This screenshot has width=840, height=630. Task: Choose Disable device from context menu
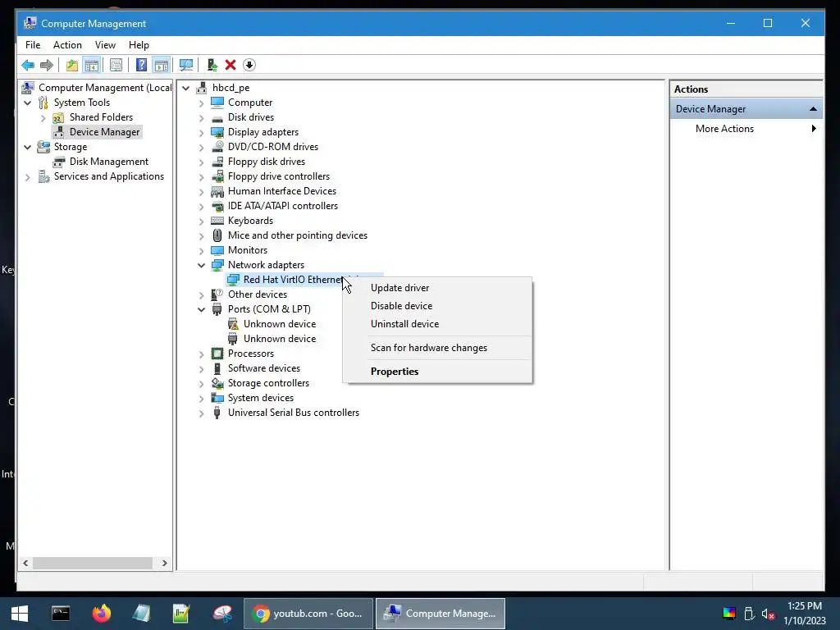(437, 306)
